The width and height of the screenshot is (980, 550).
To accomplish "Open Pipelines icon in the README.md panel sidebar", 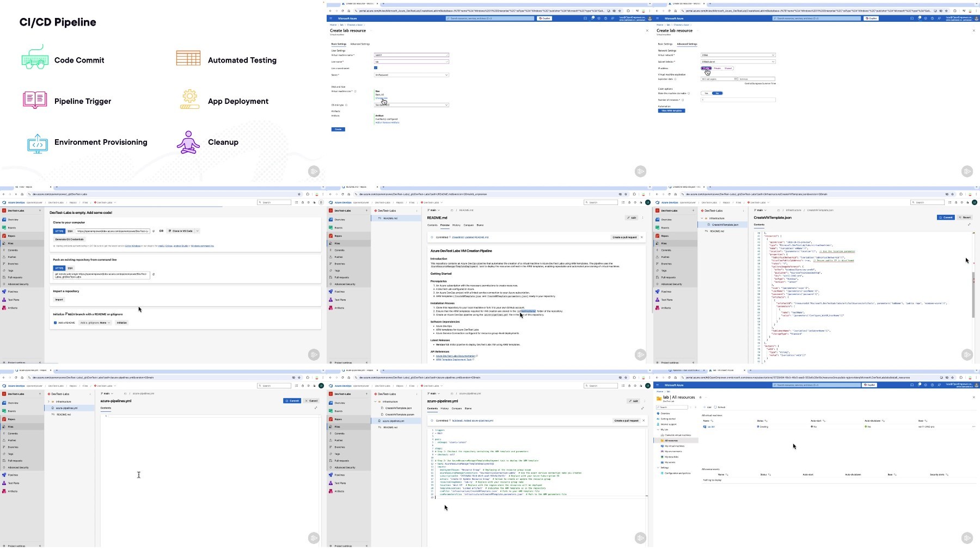I will coord(331,292).
